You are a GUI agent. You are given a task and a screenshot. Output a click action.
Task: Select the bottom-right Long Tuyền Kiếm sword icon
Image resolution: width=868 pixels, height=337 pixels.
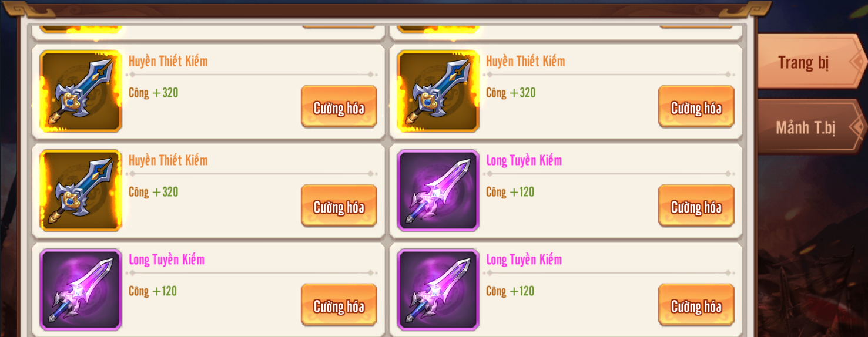[438, 289]
